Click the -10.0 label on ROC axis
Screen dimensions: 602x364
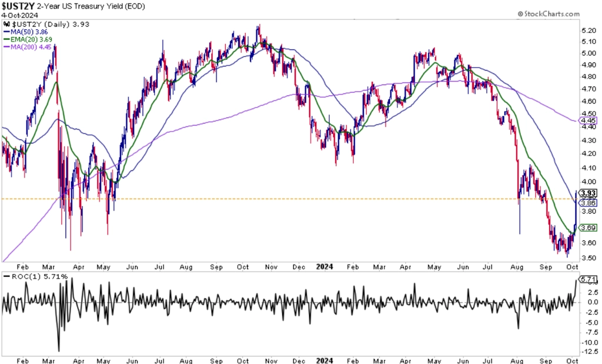click(x=590, y=342)
